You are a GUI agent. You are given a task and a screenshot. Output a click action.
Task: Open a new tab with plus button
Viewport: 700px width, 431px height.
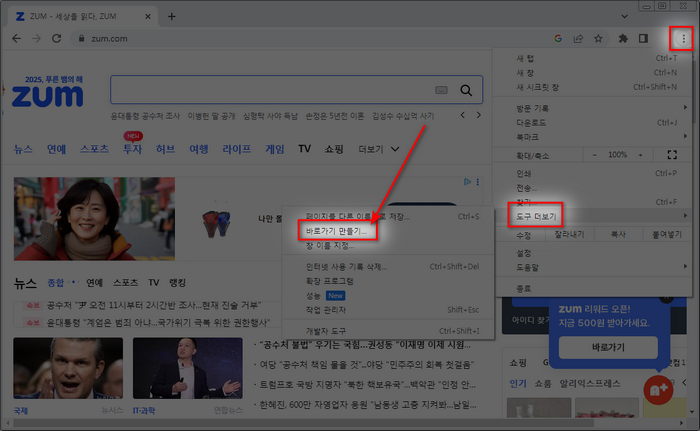171,17
